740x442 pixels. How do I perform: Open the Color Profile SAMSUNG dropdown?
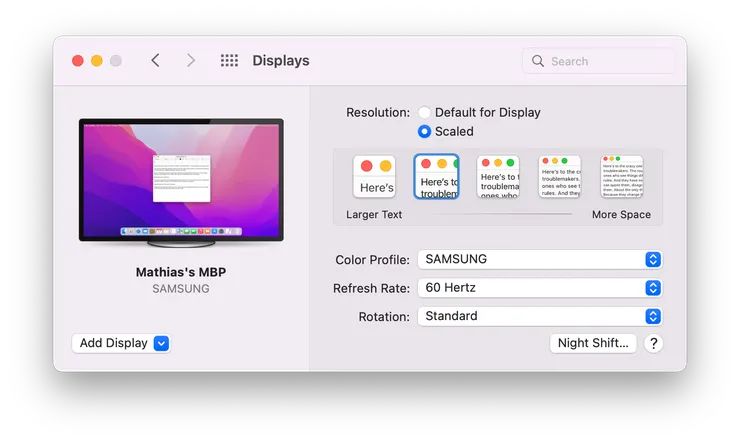click(540, 259)
